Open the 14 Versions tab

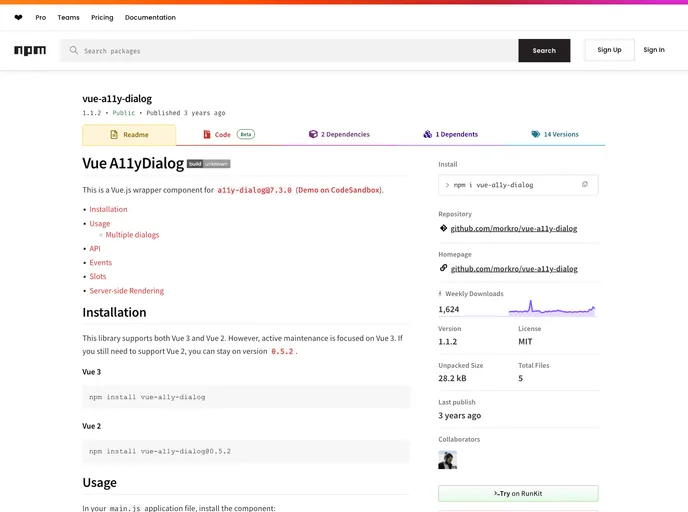(555, 134)
